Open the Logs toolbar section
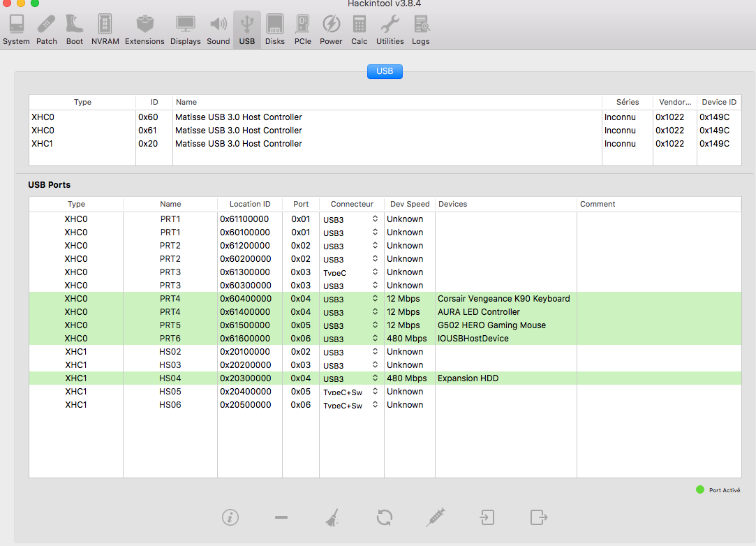 [421, 29]
